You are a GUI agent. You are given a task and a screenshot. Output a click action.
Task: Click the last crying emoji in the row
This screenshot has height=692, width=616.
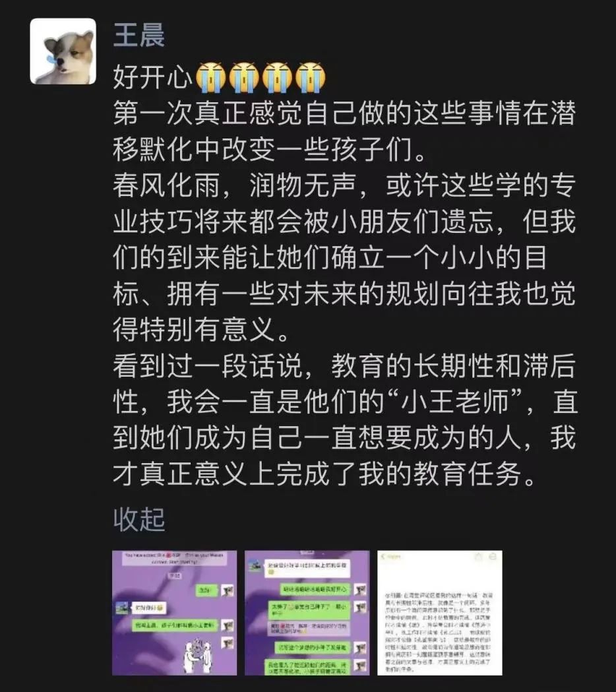pos(310,78)
